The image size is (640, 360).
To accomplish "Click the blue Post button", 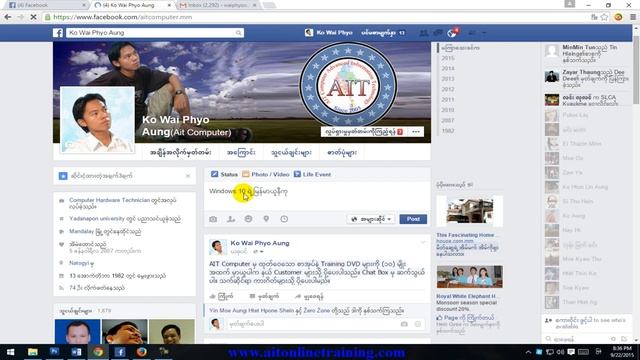I will click(x=413, y=219).
